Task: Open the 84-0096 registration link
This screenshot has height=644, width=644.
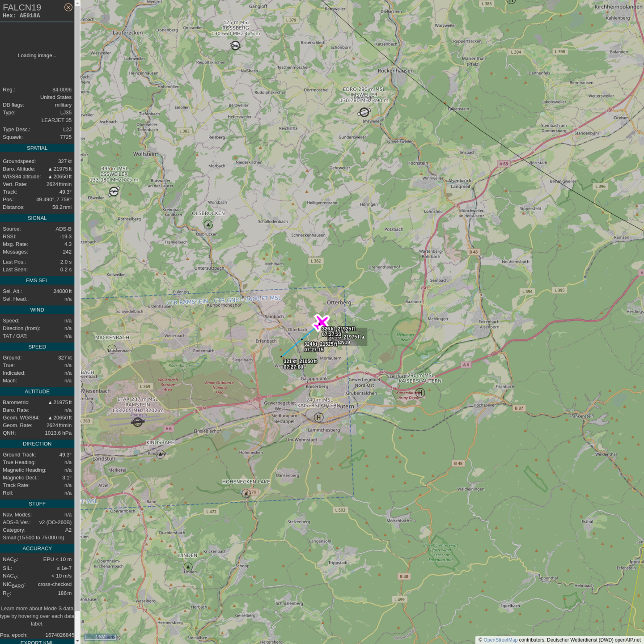Action: [62, 89]
